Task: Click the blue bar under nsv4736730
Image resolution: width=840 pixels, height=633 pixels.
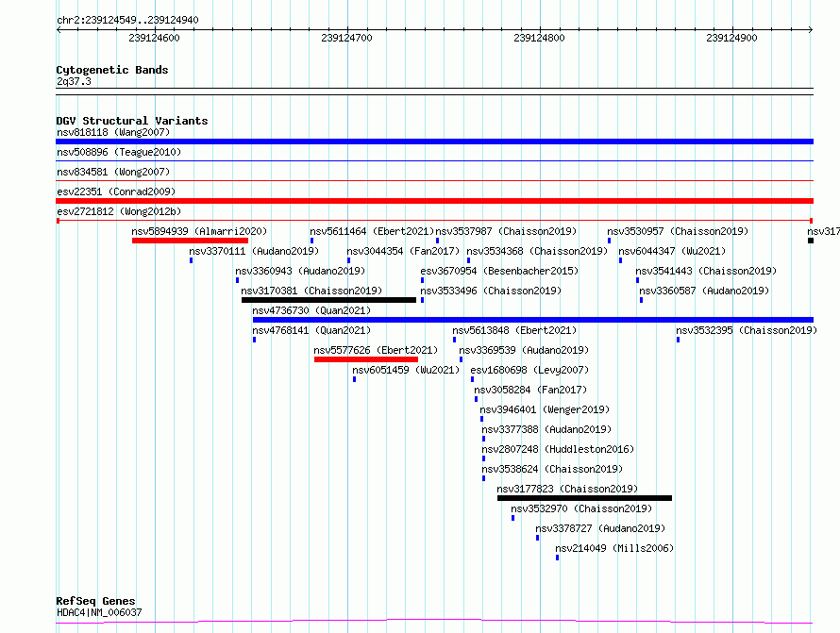Action: pyautogui.click(x=533, y=320)
